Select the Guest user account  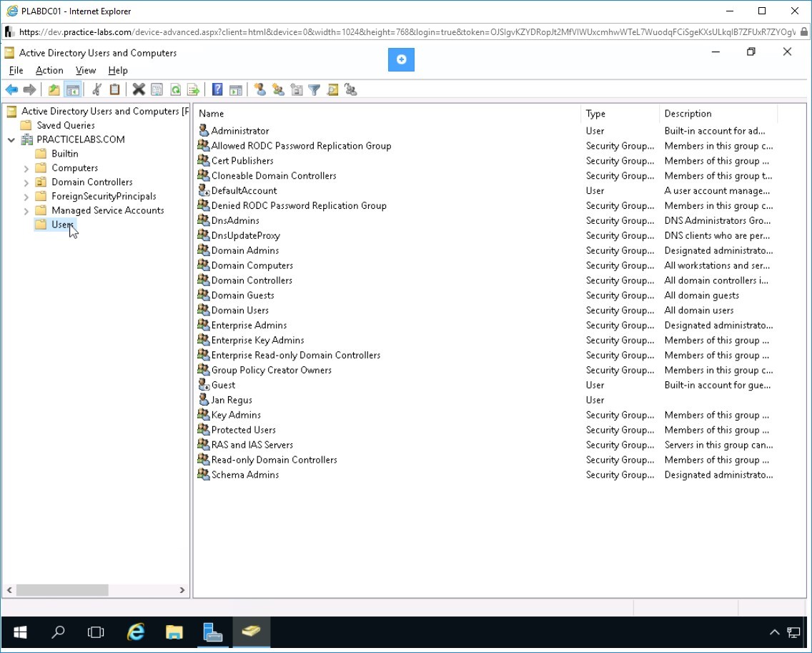pyautogui.click(x=223, y=385)
